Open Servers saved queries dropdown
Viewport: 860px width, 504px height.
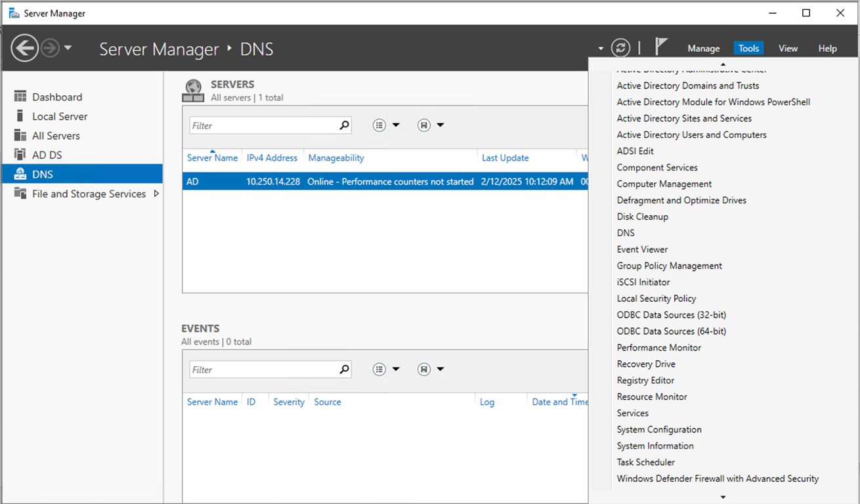pyautogui.click(x=440, y=125)
